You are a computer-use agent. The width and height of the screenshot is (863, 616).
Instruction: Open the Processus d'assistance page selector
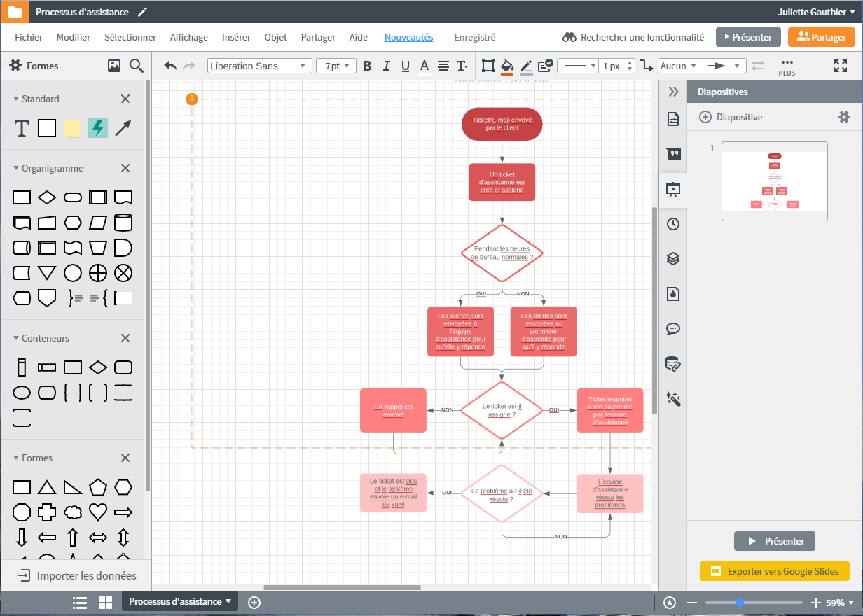point(178,601)
